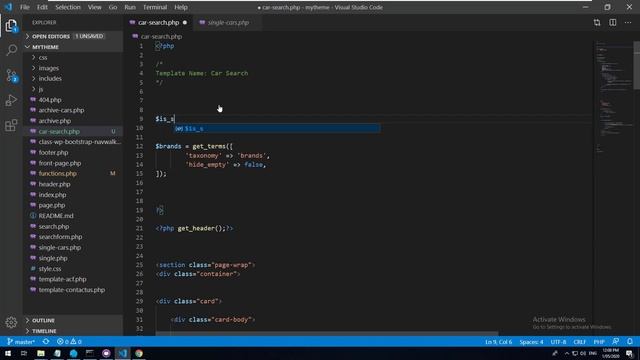Open the Search view in activity bar

(x=11, y=50)
